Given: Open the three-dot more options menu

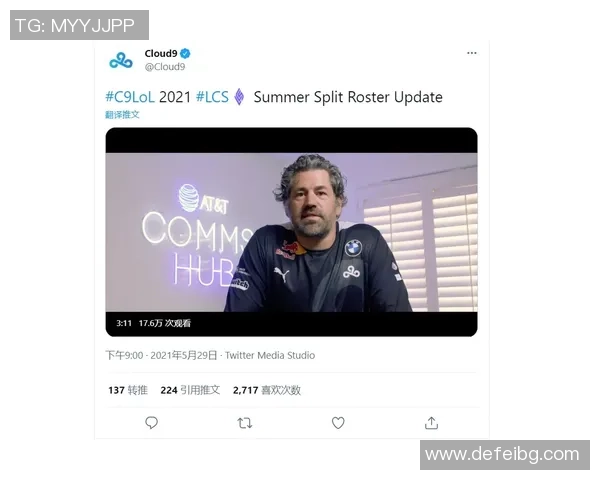Looking at the screenshot, I should 472,53.
